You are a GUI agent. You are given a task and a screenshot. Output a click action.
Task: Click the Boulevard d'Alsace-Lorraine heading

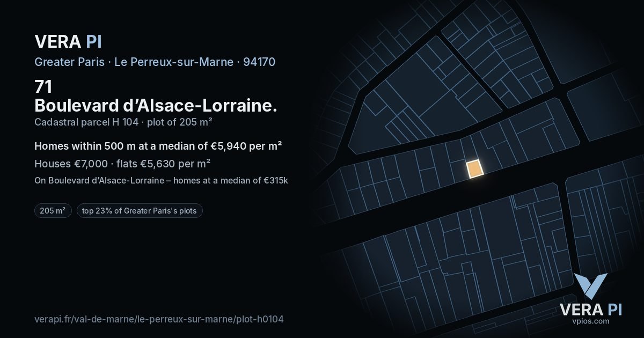pyautogui.click(x=156, y=105)
